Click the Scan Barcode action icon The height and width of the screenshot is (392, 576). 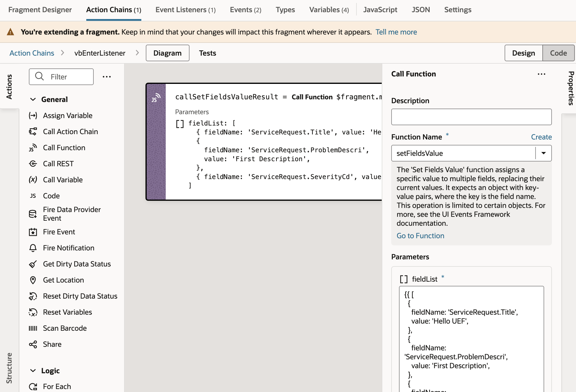pyautogui.click(x=32, y=328)
